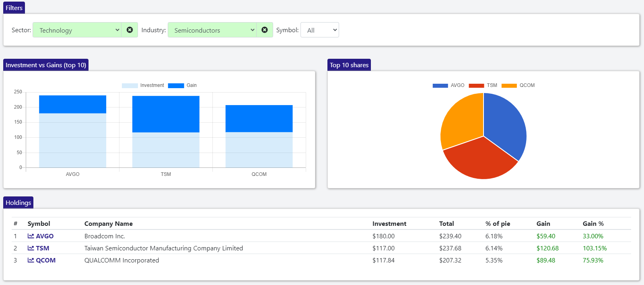Screen dimensions: 644x285
Task: Click the QUALCOMM Incorporated company name
Action: tap(122, 260)
